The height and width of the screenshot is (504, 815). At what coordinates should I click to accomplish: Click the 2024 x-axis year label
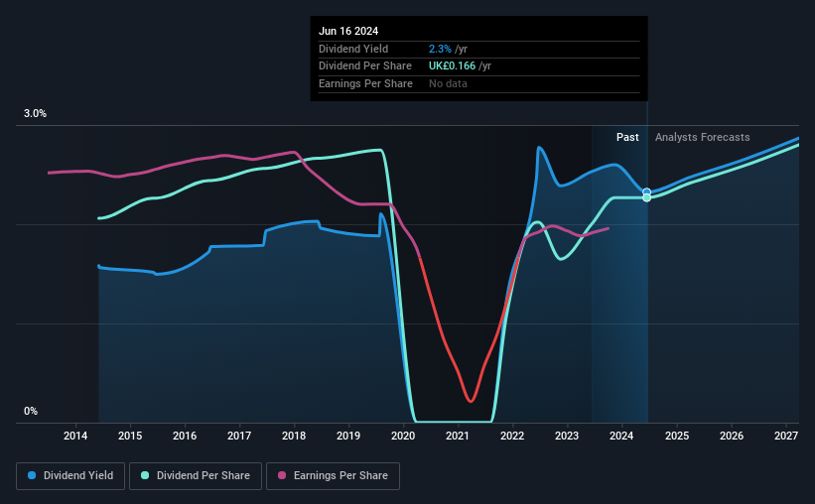pyautogui.click(x=621, y=436)
